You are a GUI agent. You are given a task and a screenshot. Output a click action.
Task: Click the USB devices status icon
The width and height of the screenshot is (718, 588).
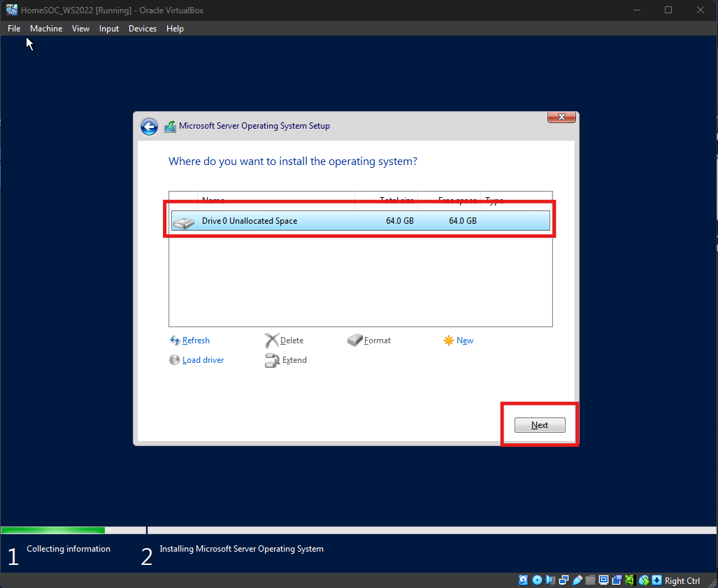point(577,580)
